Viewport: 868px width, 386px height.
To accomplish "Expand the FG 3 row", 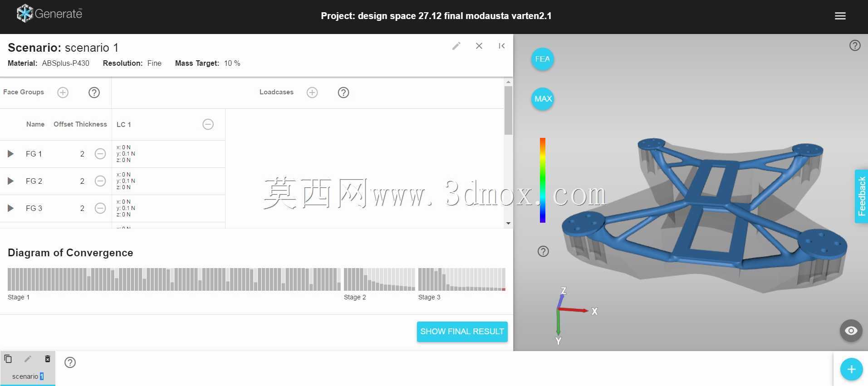I will [x=10, y=208].
